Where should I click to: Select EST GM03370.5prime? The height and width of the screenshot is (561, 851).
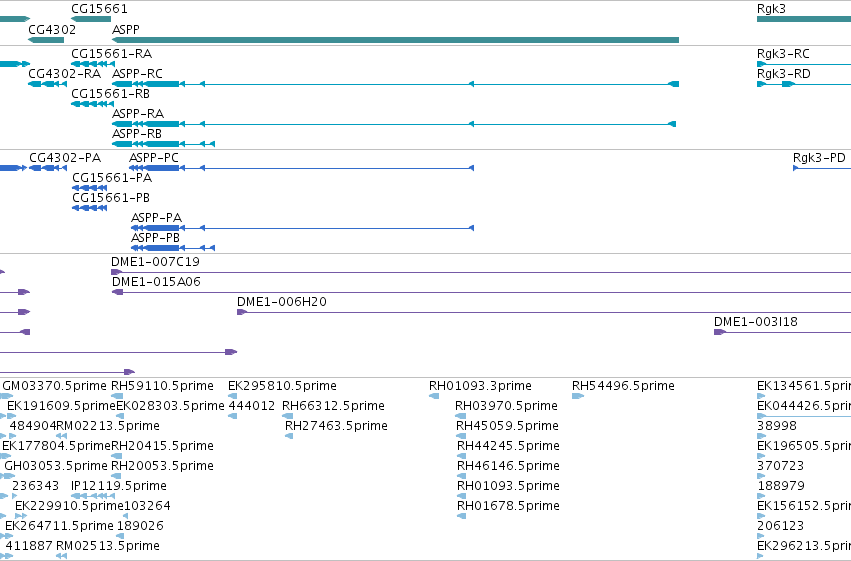[54, 386]
